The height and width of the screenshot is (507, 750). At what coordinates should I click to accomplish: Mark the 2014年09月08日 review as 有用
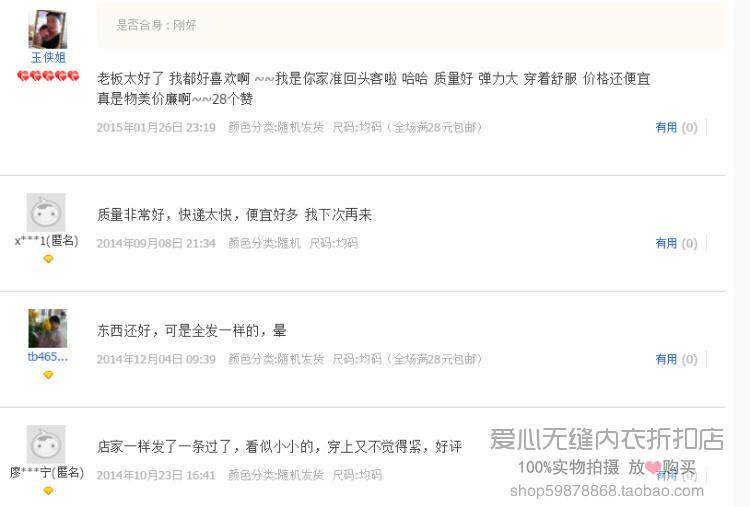coord(666,243)
